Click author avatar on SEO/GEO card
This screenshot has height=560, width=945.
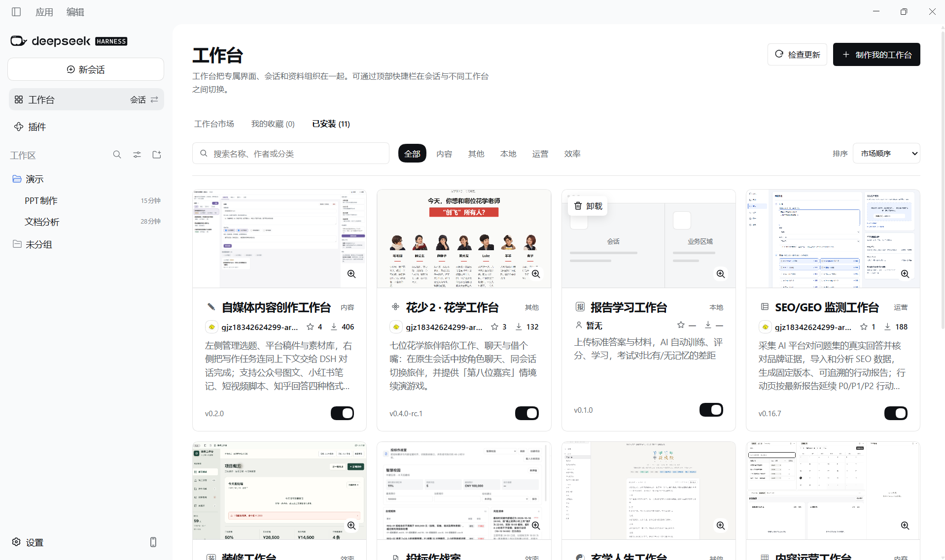pyautogui.click(x=765, y=327)
